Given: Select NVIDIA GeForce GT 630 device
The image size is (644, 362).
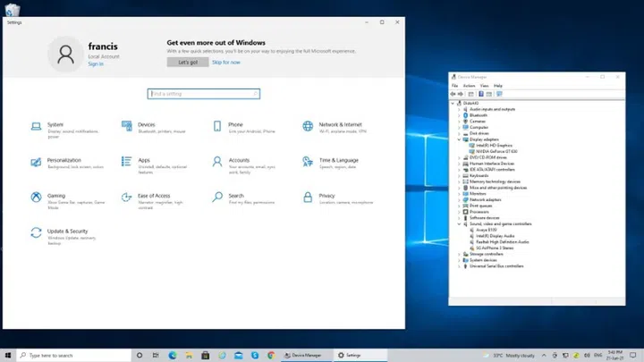Looking at the screenshot, I should pos(492,151).
